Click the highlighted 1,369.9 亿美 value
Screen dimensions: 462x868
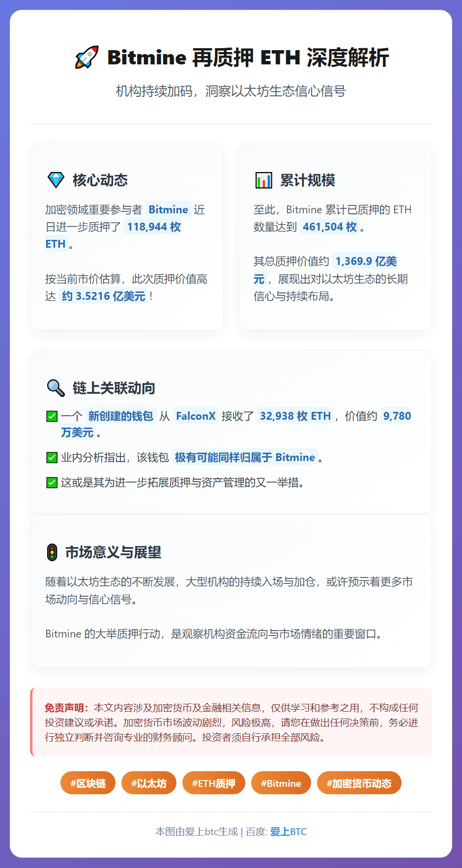(366, 261)
